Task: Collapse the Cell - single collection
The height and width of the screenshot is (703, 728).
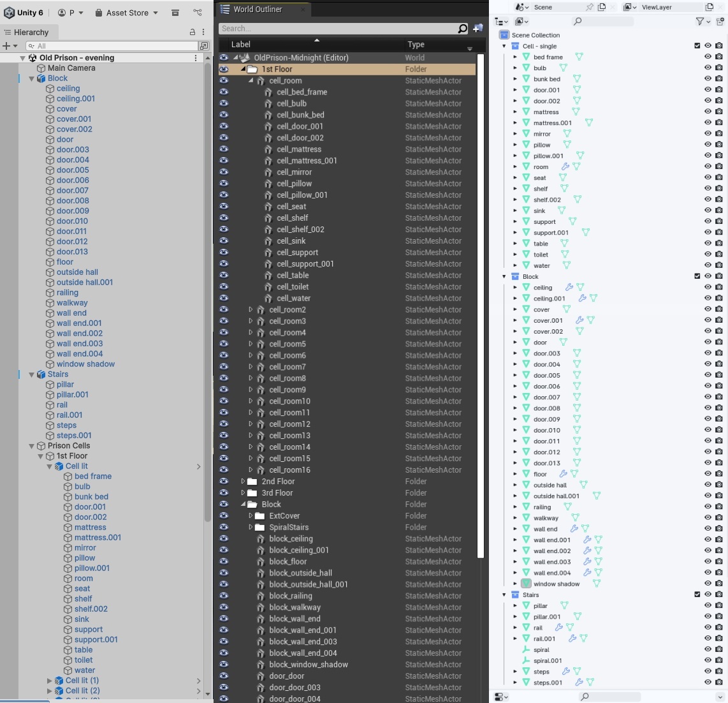Action: coord(504,46)
